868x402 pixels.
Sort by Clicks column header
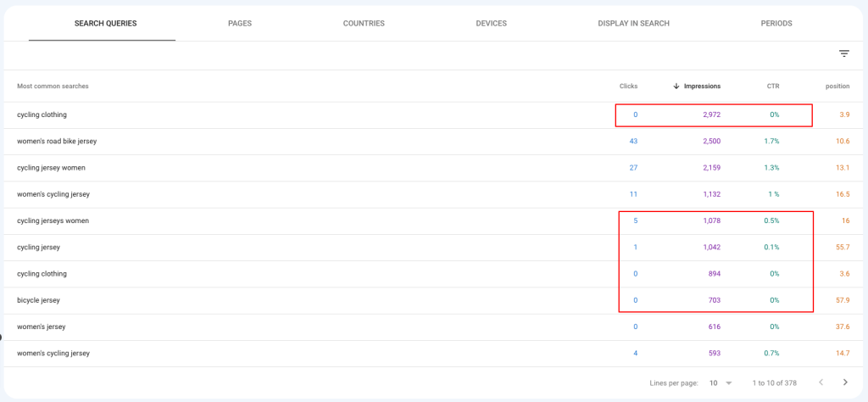[x=628, y=86]
